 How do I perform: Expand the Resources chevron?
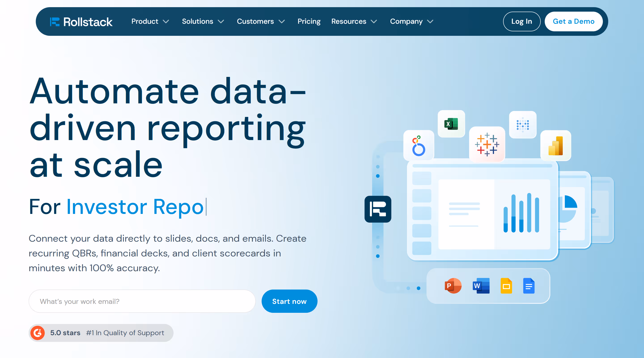point(374,21)
